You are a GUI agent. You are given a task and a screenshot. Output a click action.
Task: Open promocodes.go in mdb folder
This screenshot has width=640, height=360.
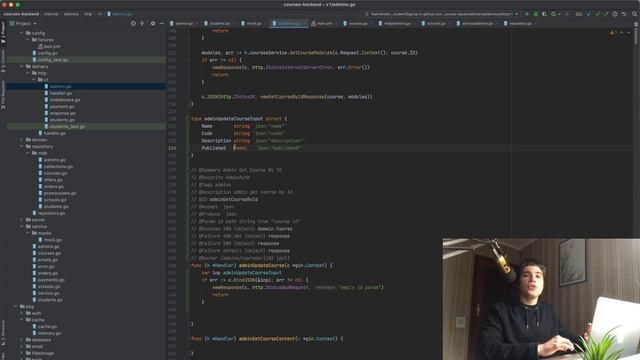coord(60,193)
